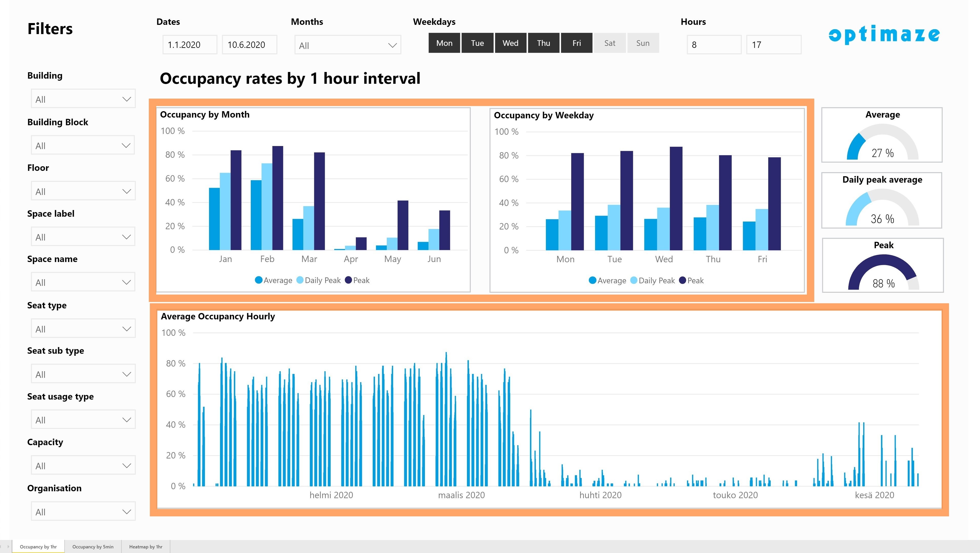Toggle the Sat weekday filter
This screenshot has width=980, height=553.
(609, 43)
